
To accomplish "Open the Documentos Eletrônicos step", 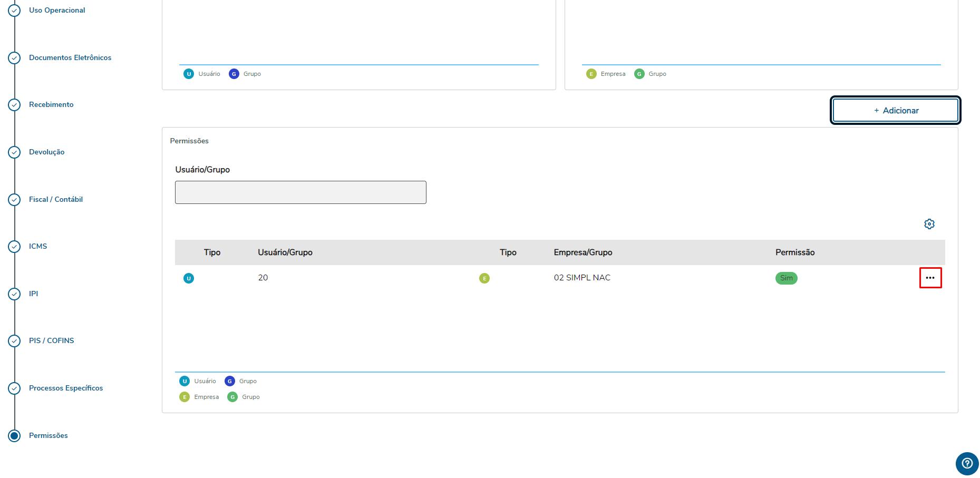I will (x=70, y=58).
